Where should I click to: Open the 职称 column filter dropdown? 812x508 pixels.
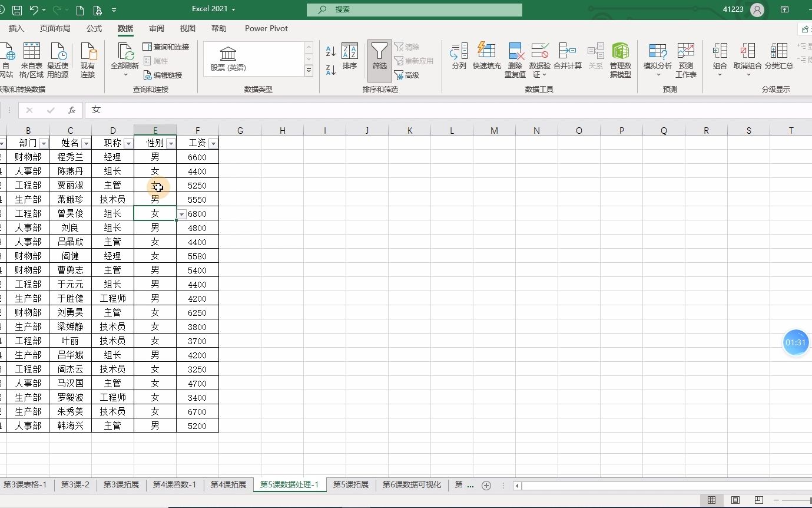128,143
